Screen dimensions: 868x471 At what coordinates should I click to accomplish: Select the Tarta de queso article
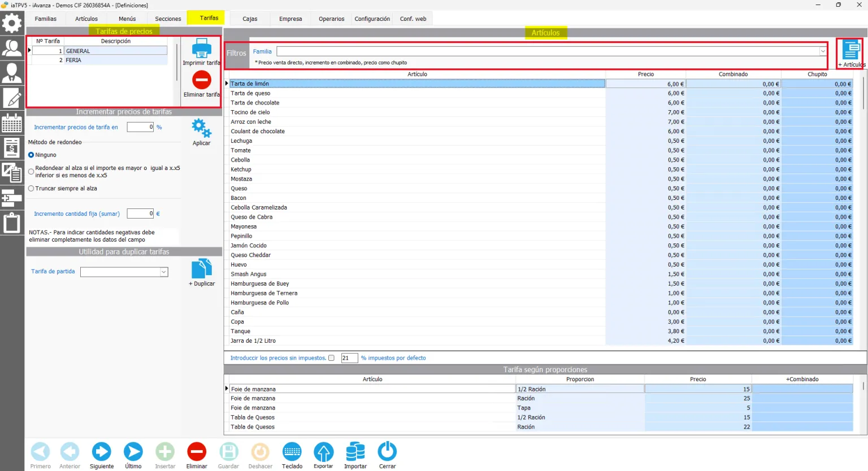(418, 93)
